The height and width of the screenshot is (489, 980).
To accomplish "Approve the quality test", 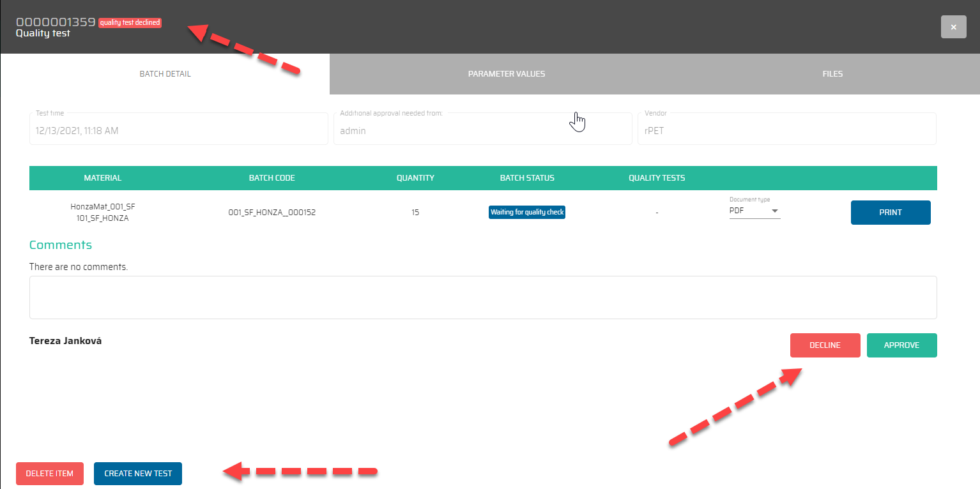I will (x=901, y=345).
